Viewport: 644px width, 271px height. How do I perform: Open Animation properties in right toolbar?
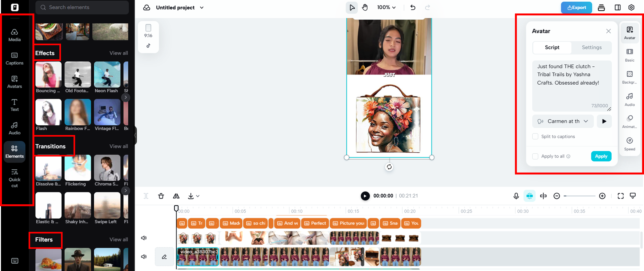(x=630, y=122)
